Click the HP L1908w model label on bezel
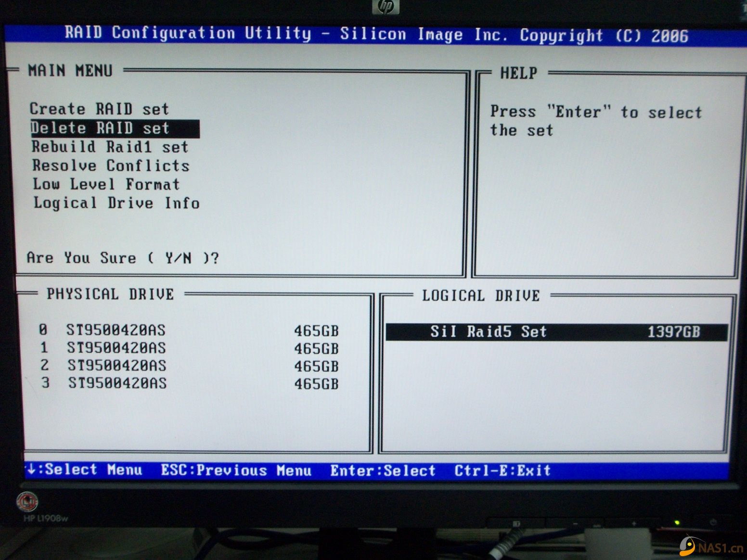The height and width of the screenshot is (560, 747). tap(46, 519)
